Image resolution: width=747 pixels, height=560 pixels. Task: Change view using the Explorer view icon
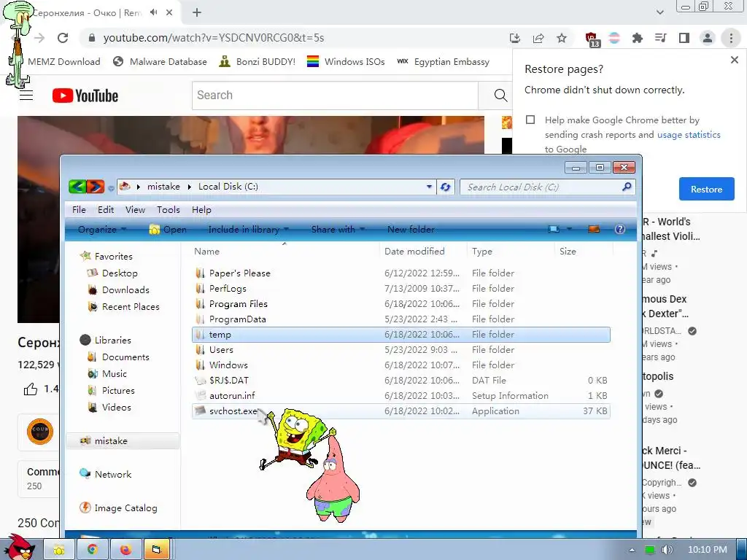[554, 229]
